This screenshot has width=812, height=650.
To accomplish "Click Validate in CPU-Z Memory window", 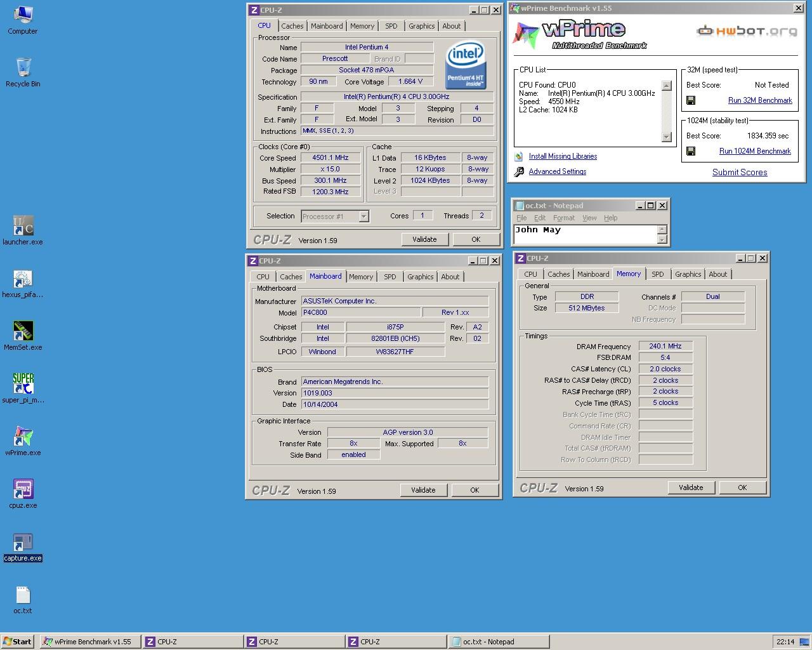I will 691,487.
